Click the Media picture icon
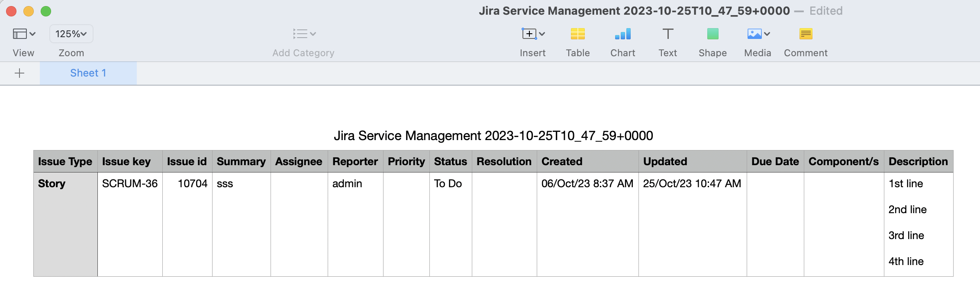Image resolution: width=980 pixels, height=294 pixels. point(754,34)
